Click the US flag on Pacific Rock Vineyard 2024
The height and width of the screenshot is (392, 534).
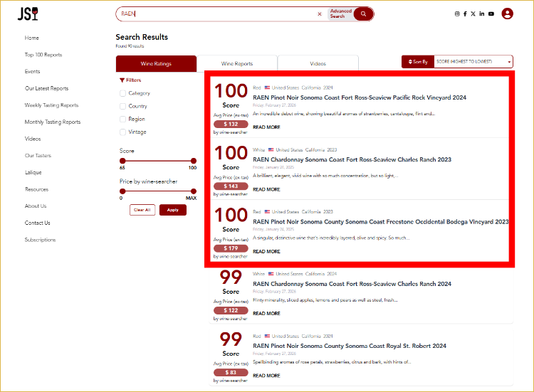coord(267,88)
